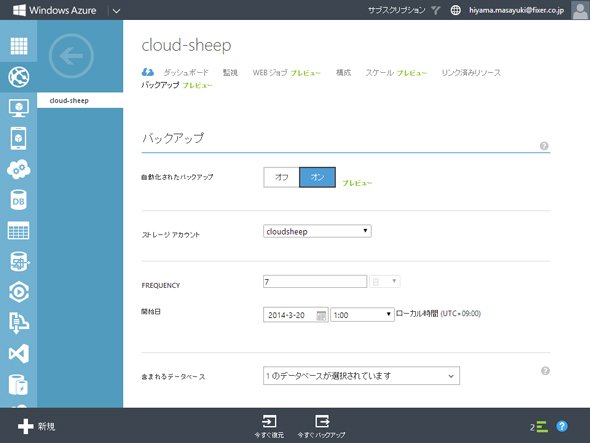Turn automated backup On
This screenshot has height=443, width=590.
(318, 177)
